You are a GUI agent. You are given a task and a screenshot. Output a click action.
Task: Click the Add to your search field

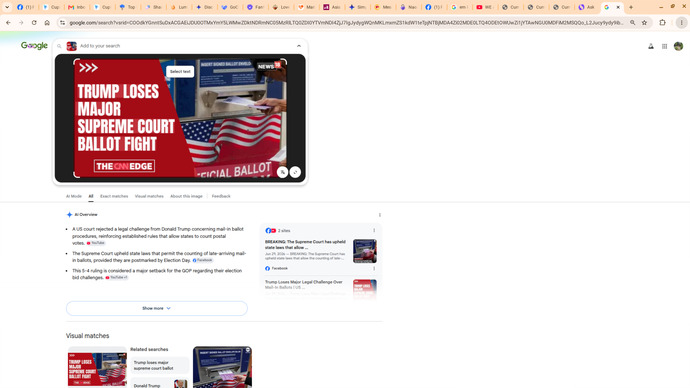pos(185,46)
